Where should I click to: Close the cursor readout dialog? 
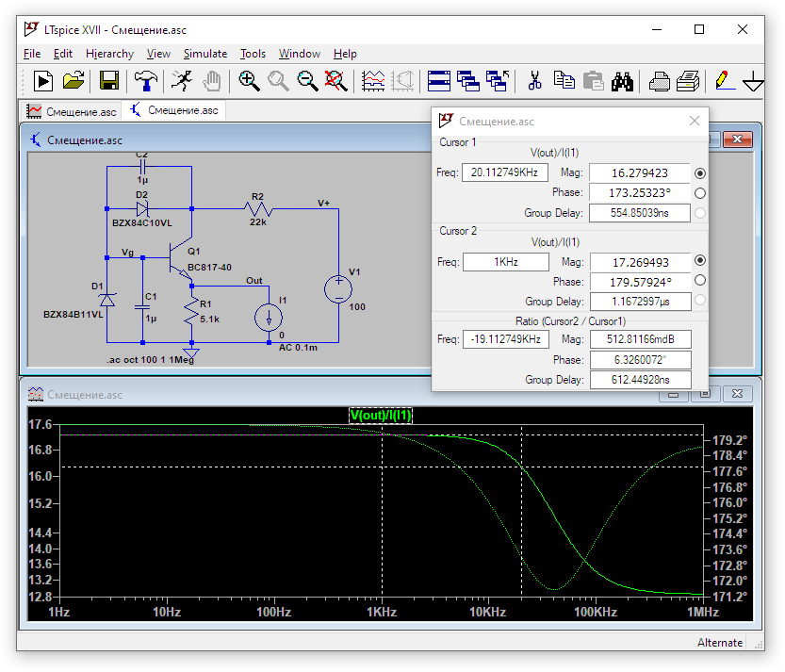click(695, 121)
